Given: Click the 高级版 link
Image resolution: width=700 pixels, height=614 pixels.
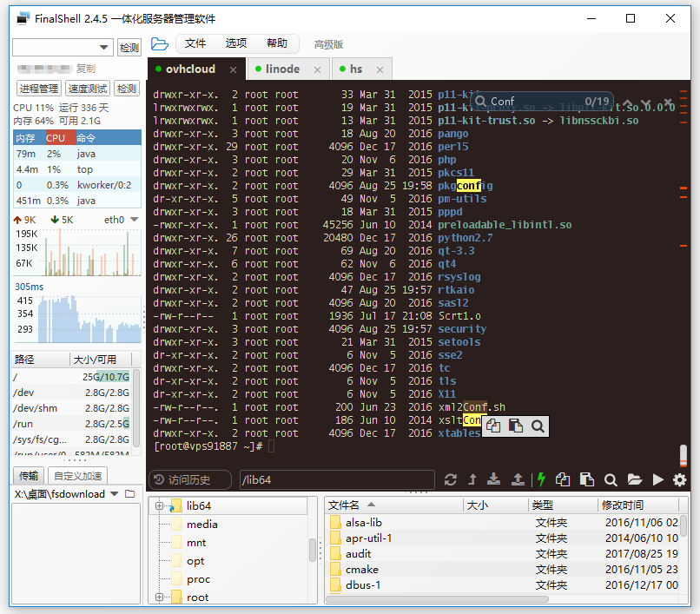Looking at the screenshot, I should pos(328,43).
